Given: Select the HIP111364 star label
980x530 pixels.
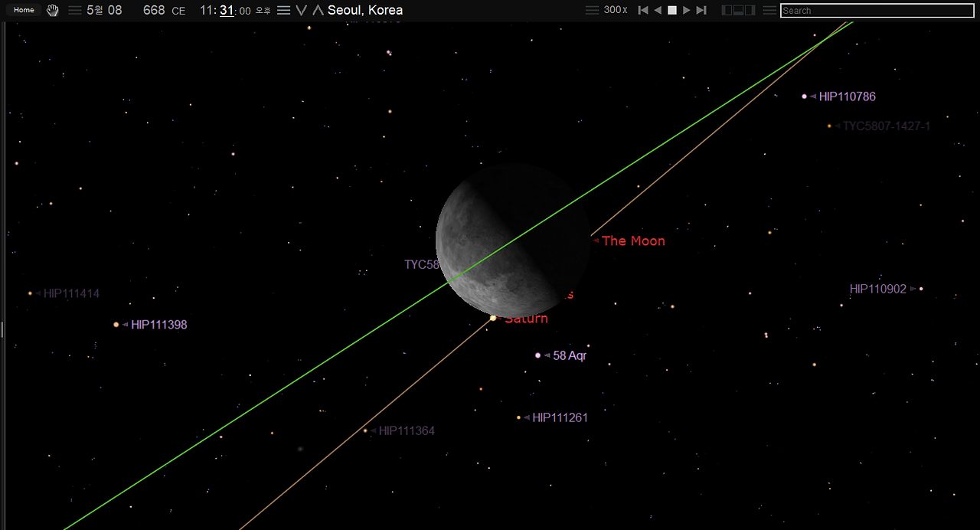Looking at the screenshot, I should click(x=407, y=430).
